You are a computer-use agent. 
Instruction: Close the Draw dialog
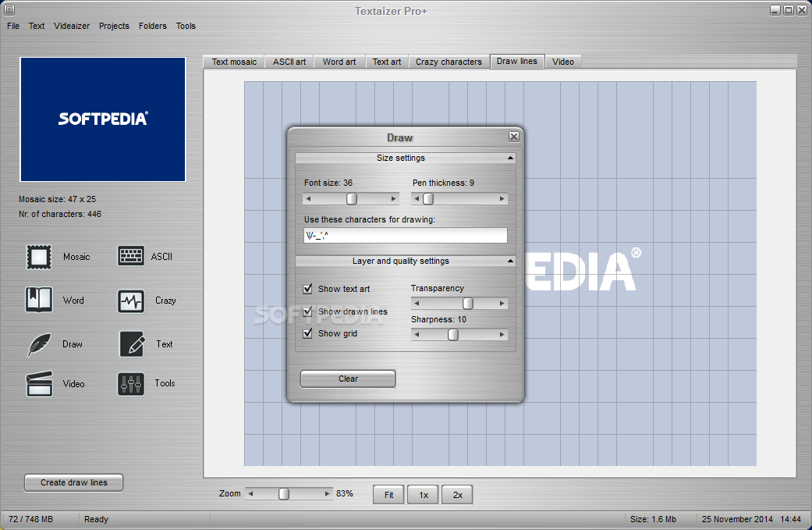click(514, 137)
